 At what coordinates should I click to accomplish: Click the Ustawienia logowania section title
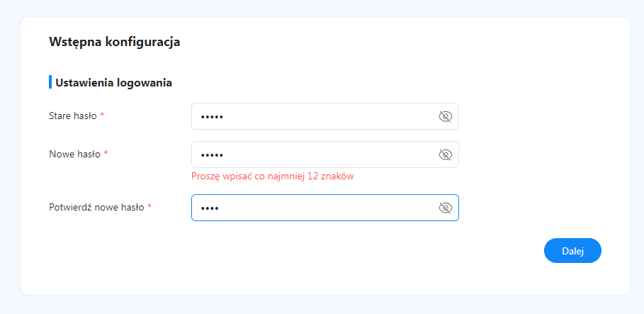point(114,83)
